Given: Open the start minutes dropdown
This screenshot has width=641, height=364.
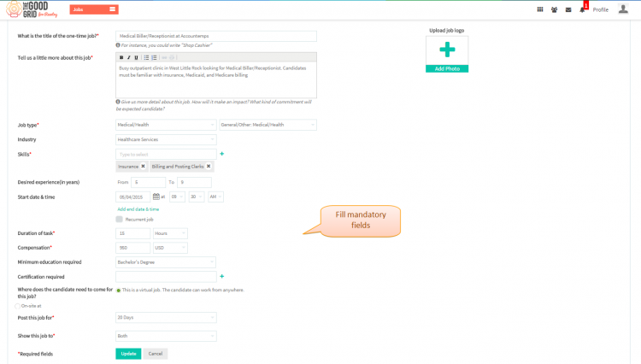Looking at the screenshot, I should pos(197,197).
